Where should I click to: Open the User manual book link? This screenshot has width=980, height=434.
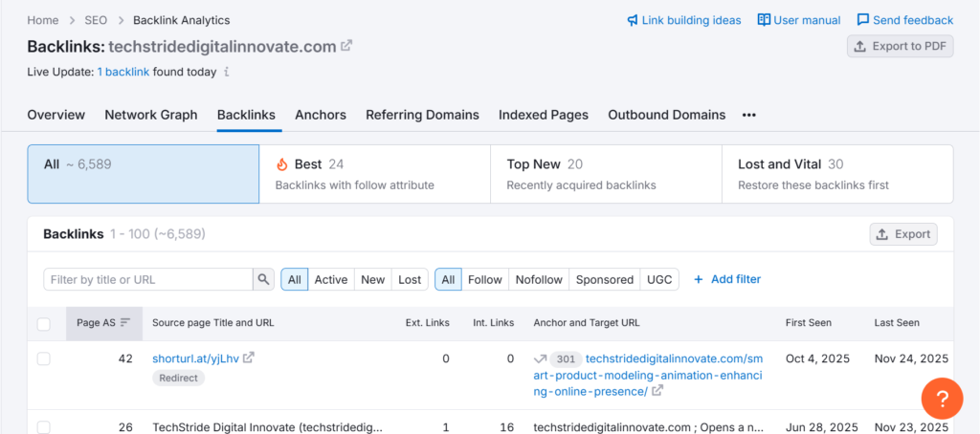pyautogui.click(x=798, y=20)
